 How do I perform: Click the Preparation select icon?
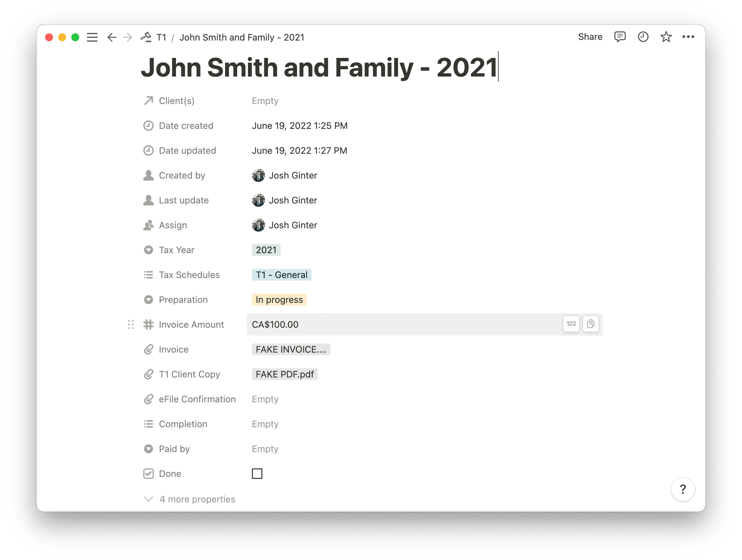[x=149, y=299]
